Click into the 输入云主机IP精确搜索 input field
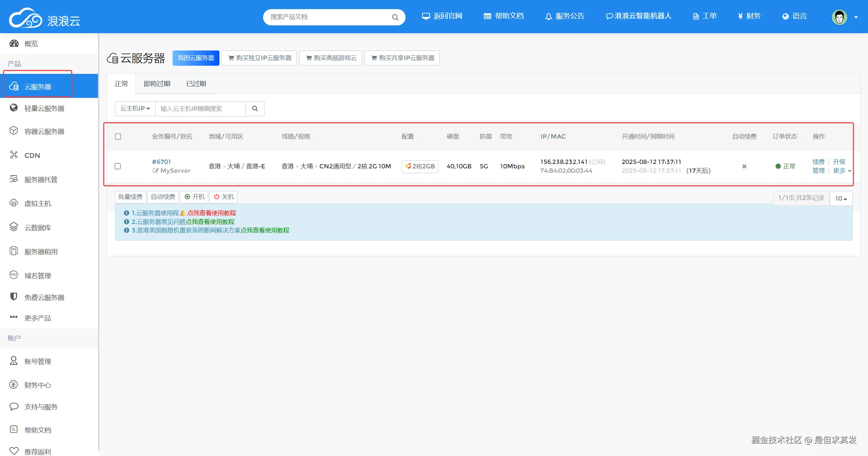 pyautogui.click(x=200, y=109)
